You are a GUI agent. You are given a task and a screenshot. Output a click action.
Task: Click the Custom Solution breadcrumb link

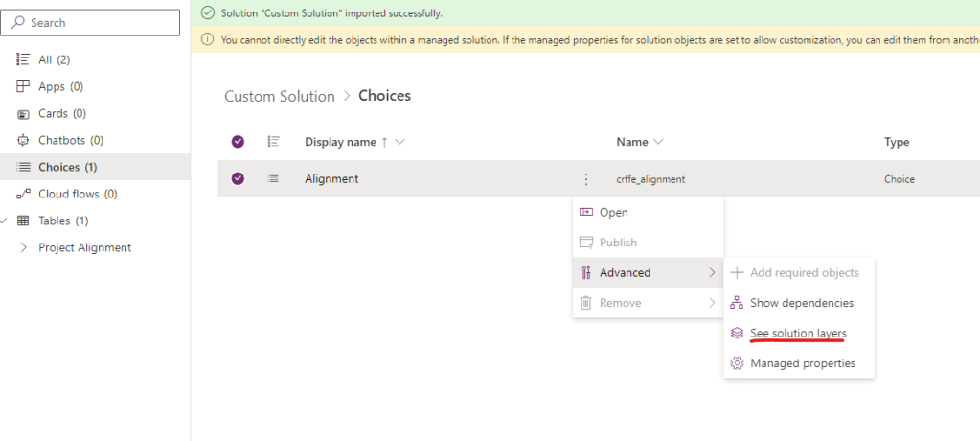[x=279, y=96]
